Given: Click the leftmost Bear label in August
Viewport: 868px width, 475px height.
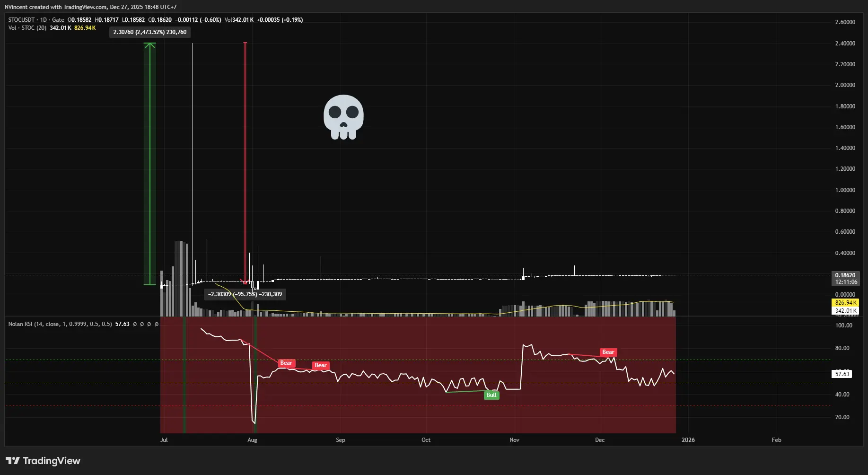Looking at the screenshot, I should click(286, 363).
